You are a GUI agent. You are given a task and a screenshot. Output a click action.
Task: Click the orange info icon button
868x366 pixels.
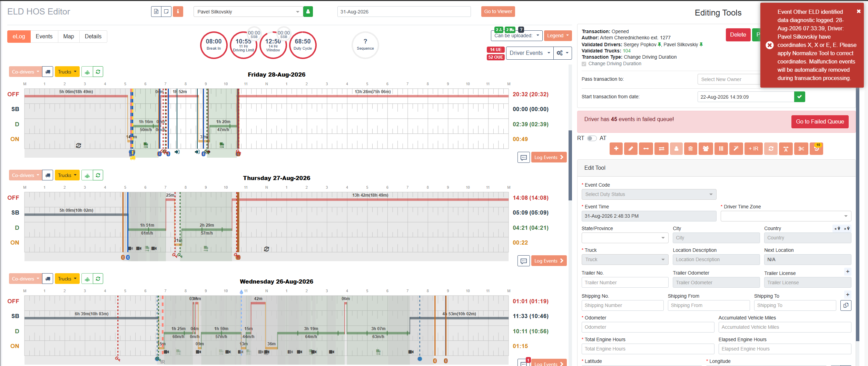tap(178, 11)
